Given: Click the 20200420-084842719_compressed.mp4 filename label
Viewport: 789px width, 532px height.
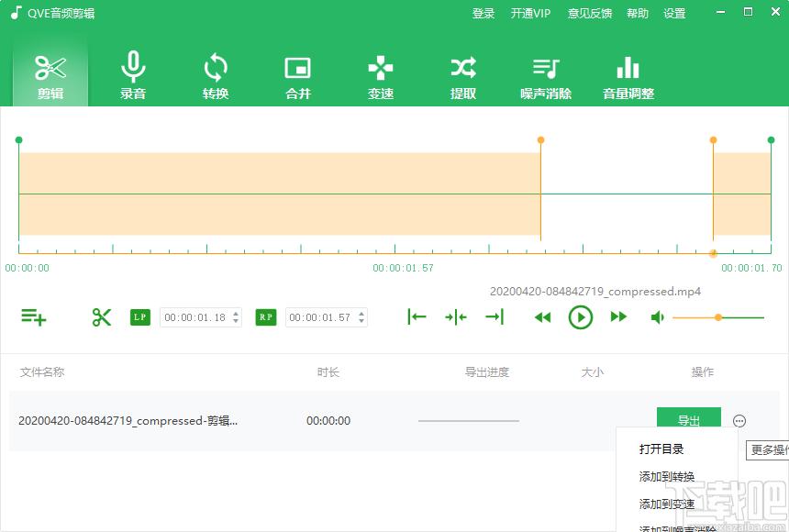Looking at the screenshot, I should click(x=595, y=292).
